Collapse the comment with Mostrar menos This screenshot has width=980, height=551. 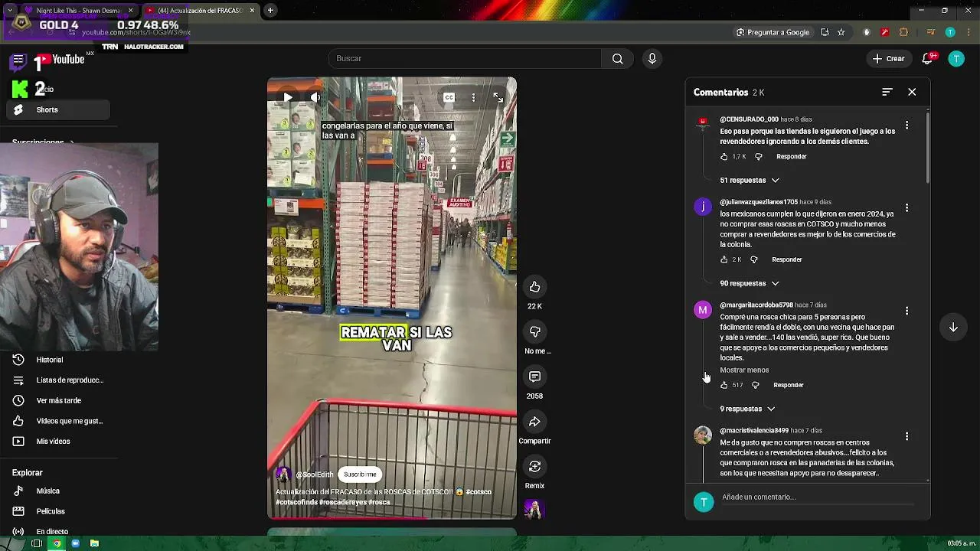click(744, 370)
